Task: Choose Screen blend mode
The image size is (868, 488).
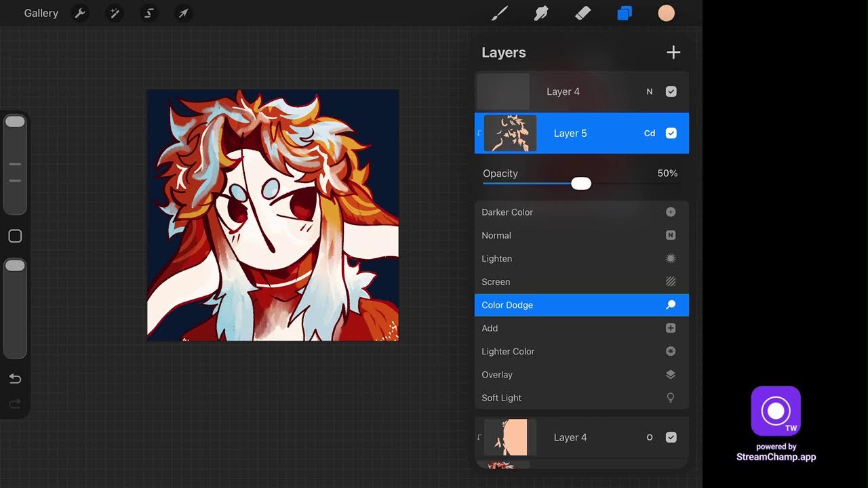Action: click(582, 282)
